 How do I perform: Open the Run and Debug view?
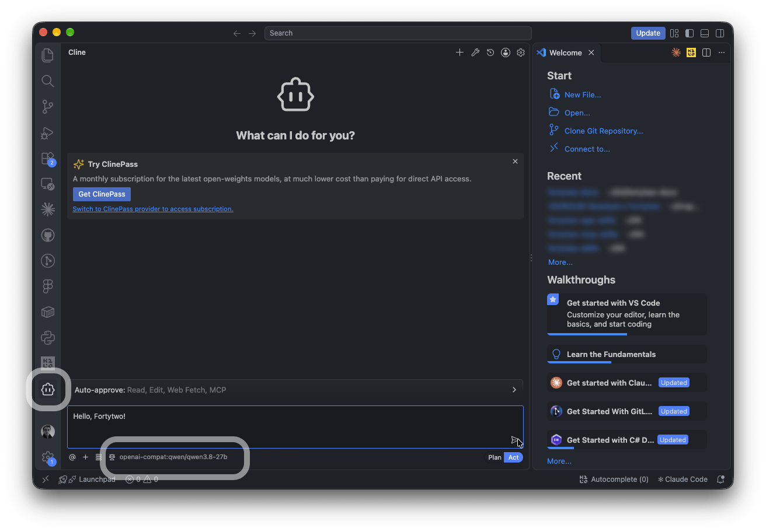click(48, 133)
